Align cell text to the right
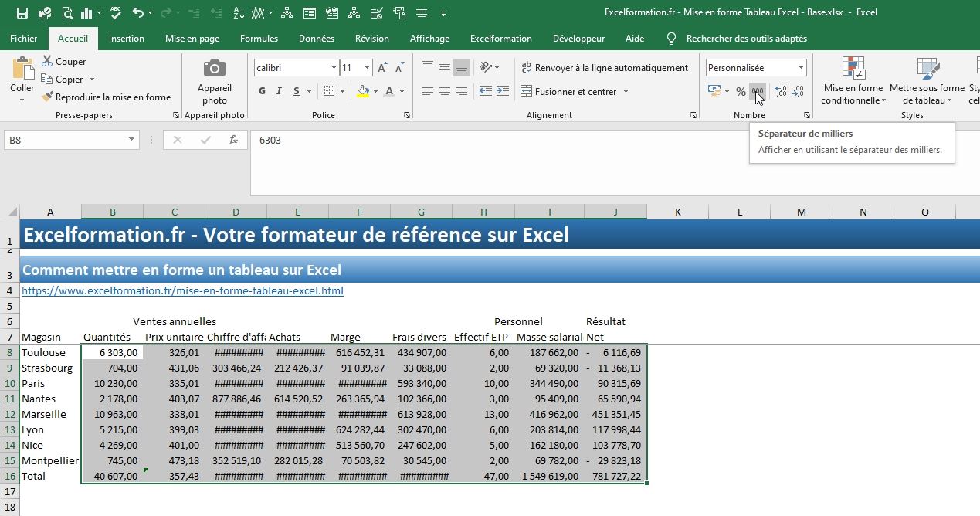 (x=462, y=91)
